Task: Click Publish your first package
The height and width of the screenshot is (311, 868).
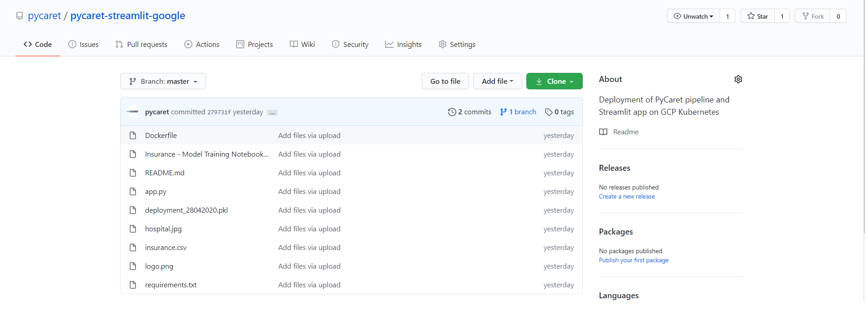Action: [634, 260]
